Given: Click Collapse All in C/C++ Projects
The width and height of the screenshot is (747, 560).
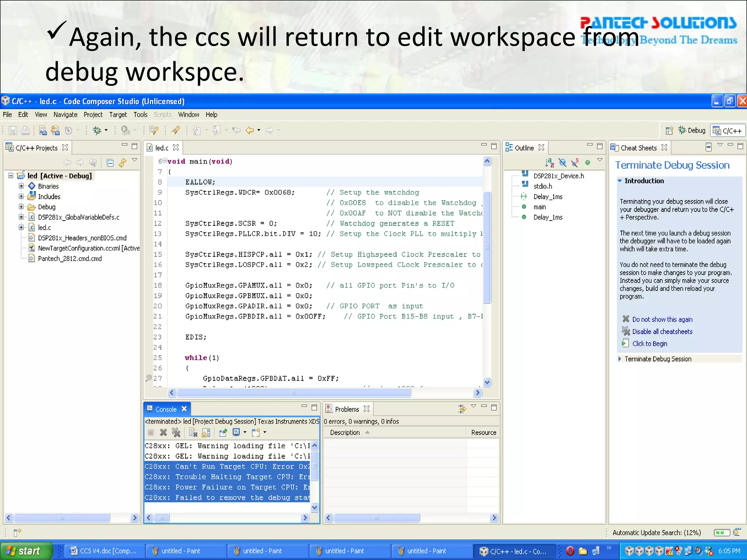Looking at the screenshot, I should tap(110, 163).
